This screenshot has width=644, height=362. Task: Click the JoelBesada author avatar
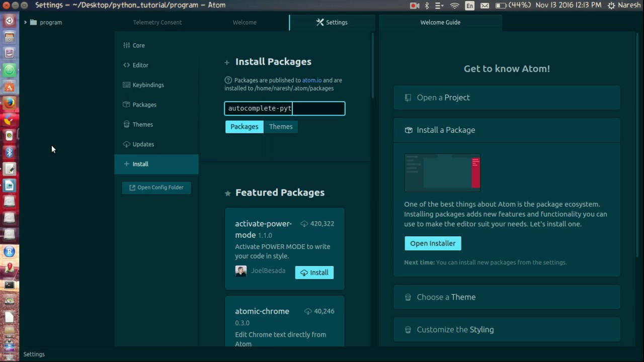[241, 271]
